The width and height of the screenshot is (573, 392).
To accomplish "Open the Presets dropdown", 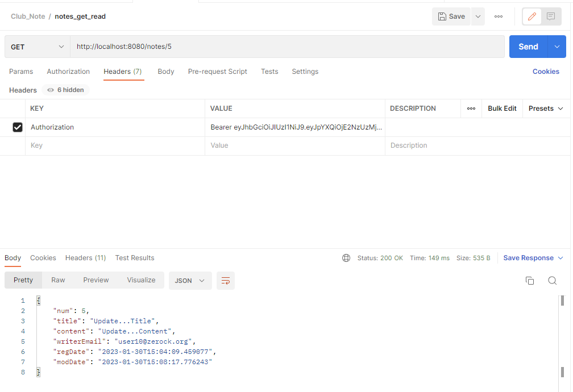I will pos(546,109).
